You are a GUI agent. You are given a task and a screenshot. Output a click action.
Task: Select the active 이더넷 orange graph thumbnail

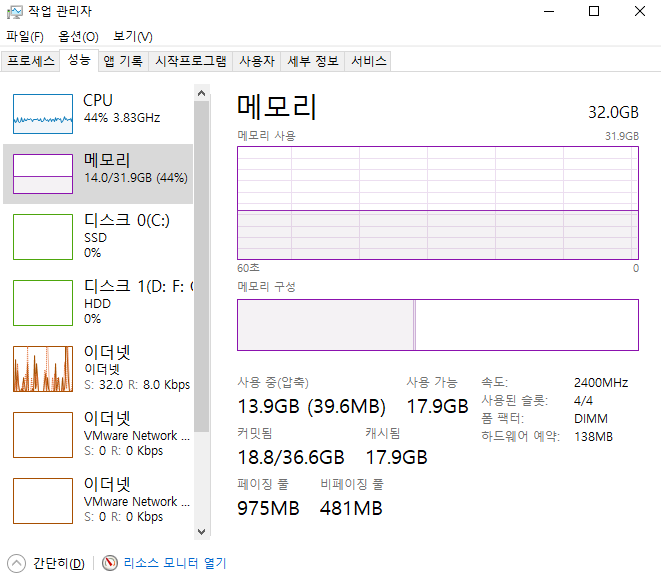(x=43, y=369)
